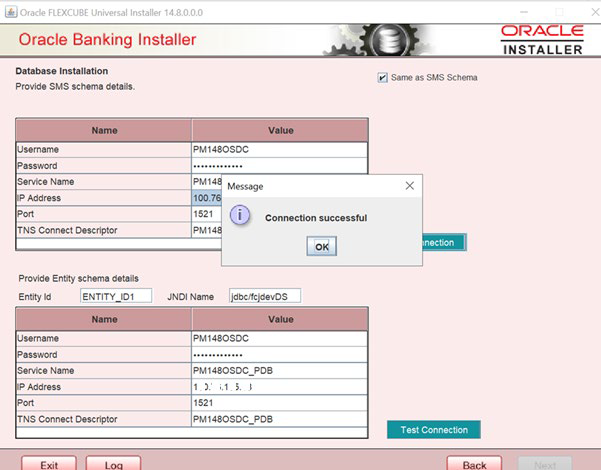Click the partially hidden SMS Test Connection button
The image size is (602, 472).
pyautogui.click(x=444, y=242)
